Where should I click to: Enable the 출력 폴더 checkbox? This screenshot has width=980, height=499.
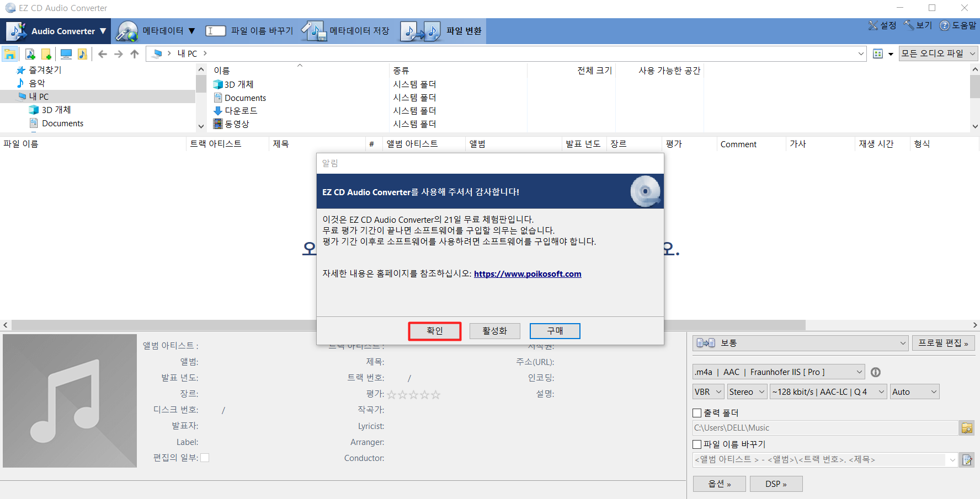pyautogui.click(x=697, y=413)
